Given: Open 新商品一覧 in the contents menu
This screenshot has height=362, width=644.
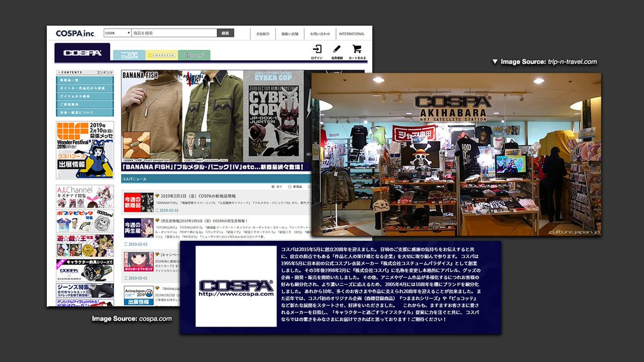Looking at the screenshot, I should [x=85, y=80].
